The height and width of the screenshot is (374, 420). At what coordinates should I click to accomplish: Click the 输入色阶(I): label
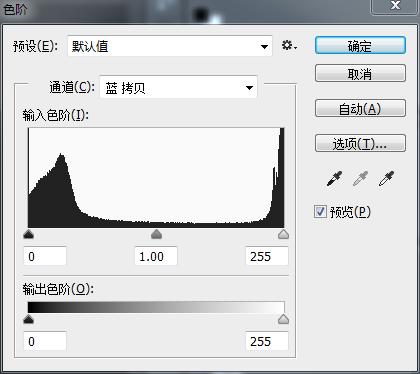[x=56, y=115]
